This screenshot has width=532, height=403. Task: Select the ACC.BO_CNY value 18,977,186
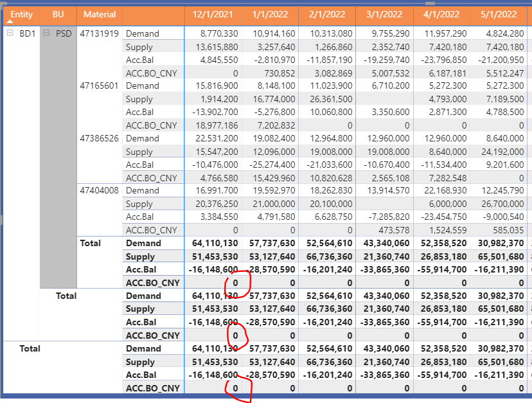pos(217,125)
